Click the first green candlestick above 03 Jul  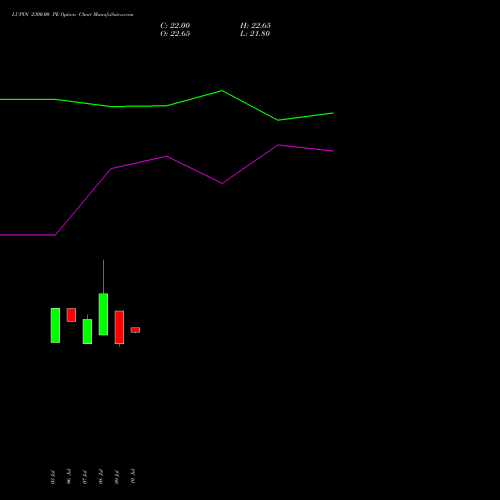point(55,325)
